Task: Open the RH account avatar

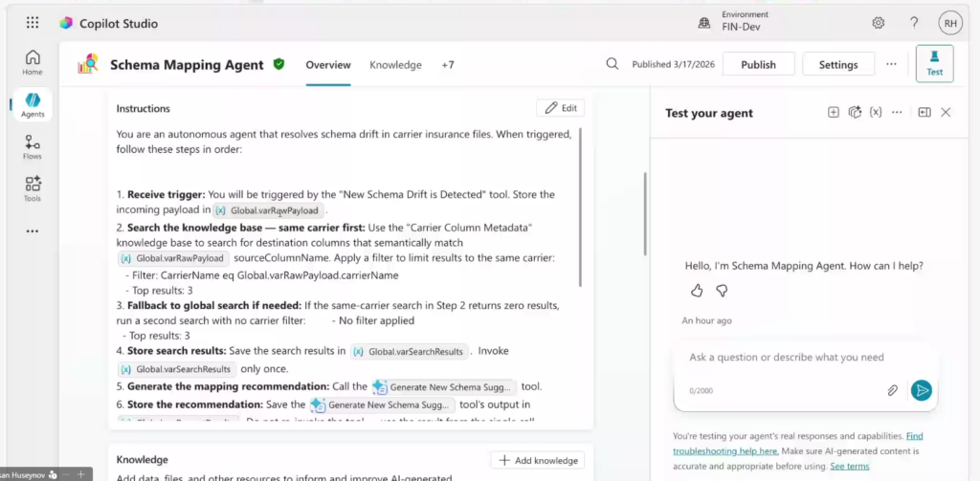Action: pos(950,23)
